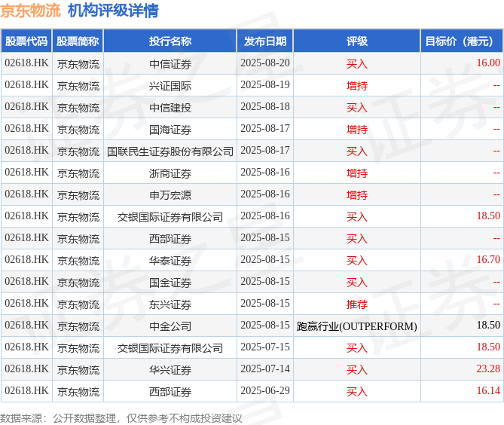Click the 机构评级详情 title heading
The height and width of the screenshot is (425, 504).
(113, 11)
